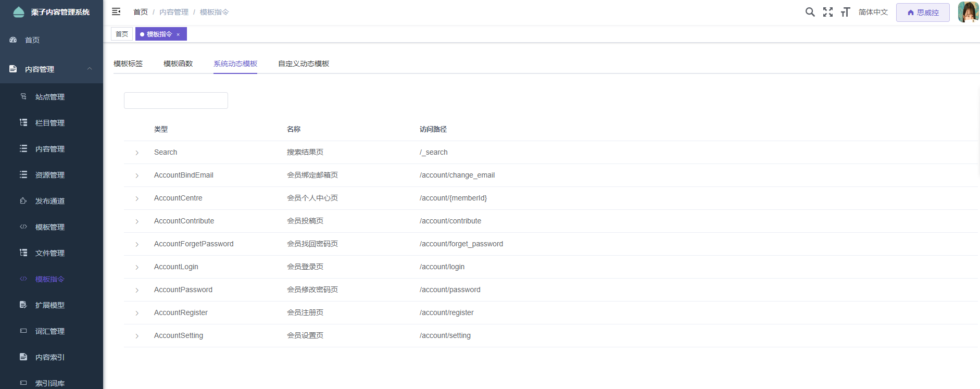Go to 模板管理 in the sidebar
Image resolution: width=980 pixels, height=389 pixels.
coord(50,227)
